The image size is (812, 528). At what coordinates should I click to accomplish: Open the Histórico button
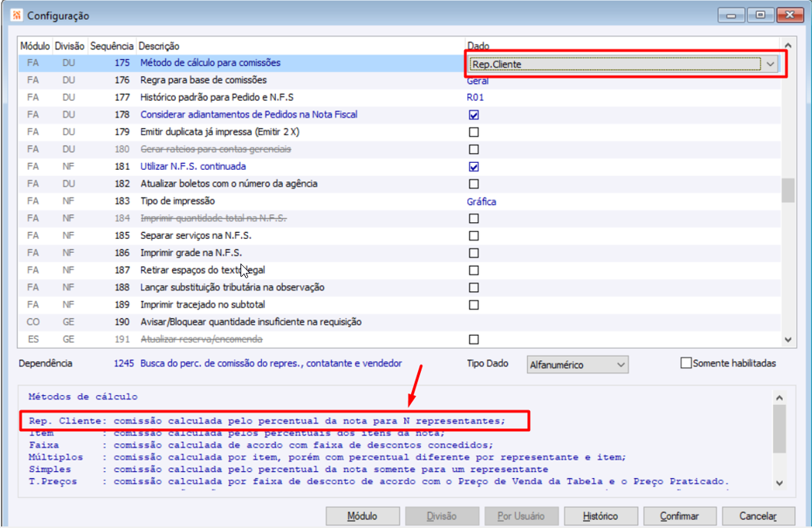600,516
